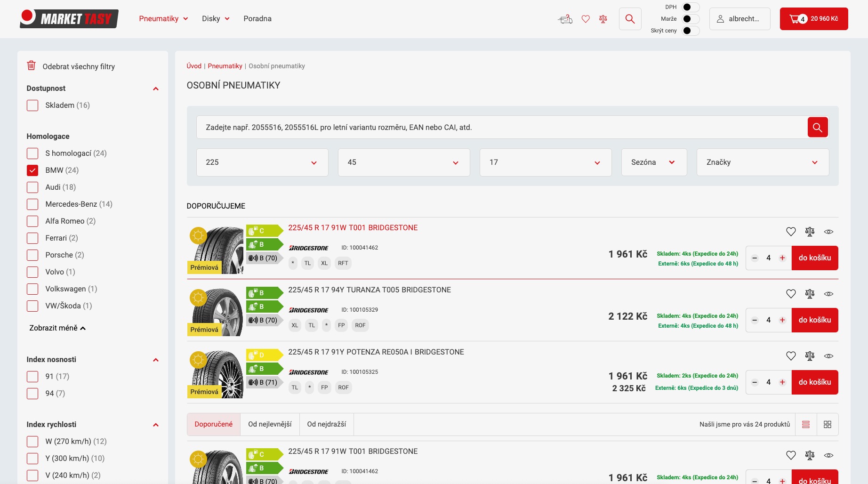Open the delivery truck icon in header
Screen dimensions: 868x484
point(565,19)
